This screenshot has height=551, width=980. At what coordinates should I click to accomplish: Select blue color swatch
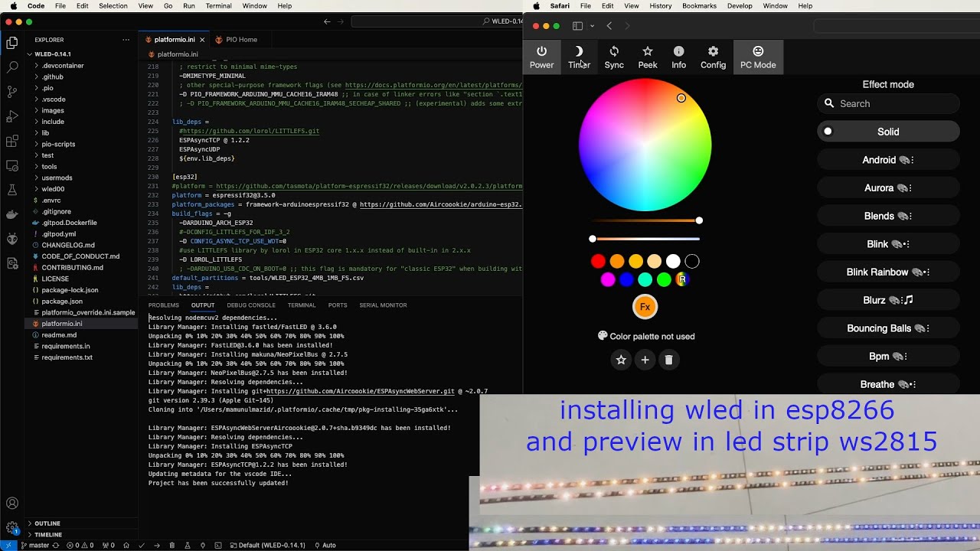(x=626, y=280)
